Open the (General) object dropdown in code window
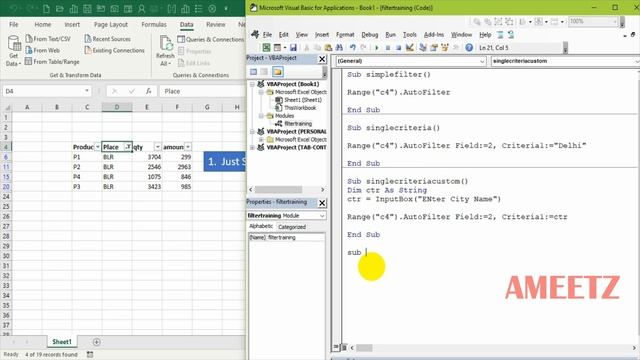 [482, 61]
